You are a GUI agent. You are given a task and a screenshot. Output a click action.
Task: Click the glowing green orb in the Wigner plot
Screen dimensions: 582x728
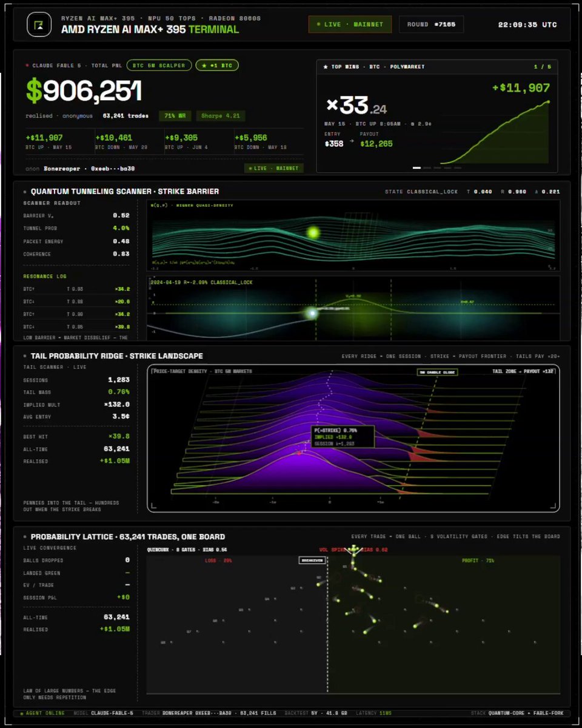point(313,232)
